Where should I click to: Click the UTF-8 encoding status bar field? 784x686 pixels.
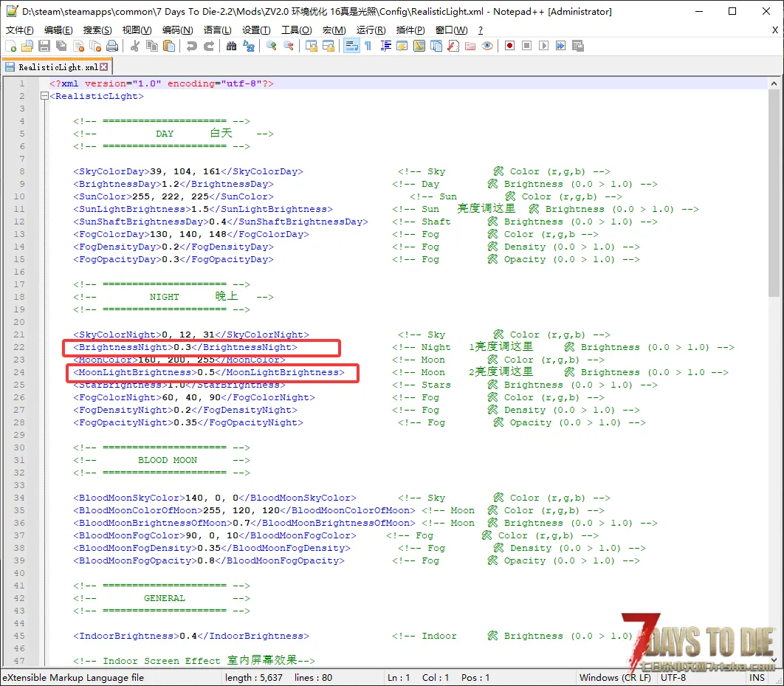(x=673, y=677)
